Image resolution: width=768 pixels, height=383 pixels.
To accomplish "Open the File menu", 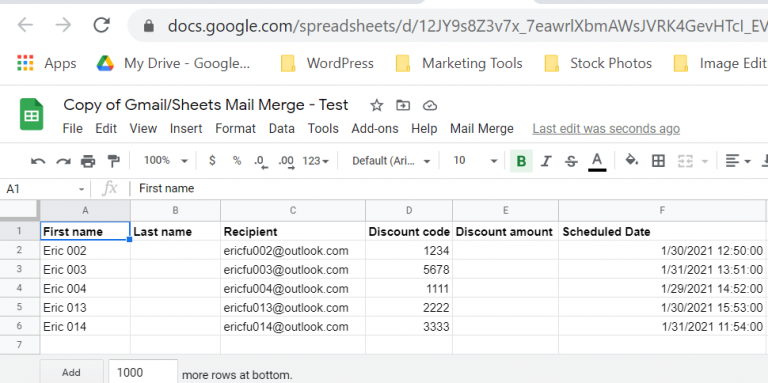I will tap(72, 129).
